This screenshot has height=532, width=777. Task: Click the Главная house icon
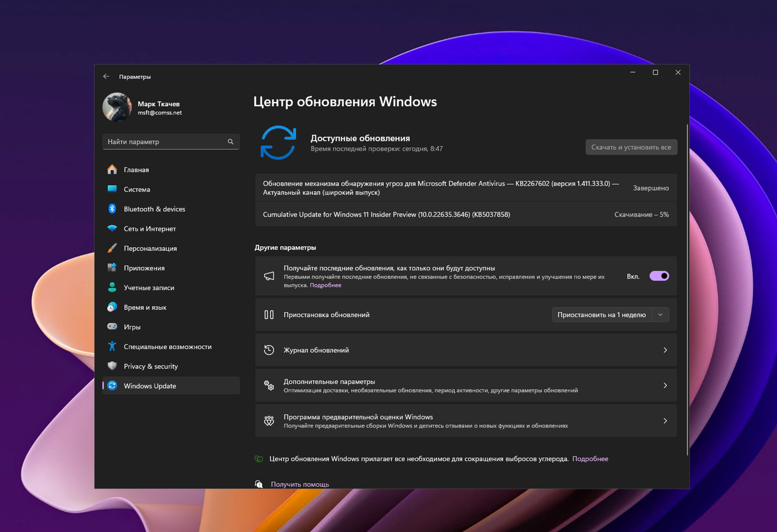[112, 169]
